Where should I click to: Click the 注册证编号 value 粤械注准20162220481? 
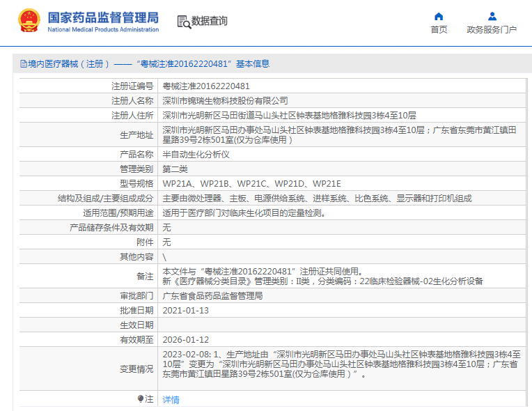[x=206, y=86]
